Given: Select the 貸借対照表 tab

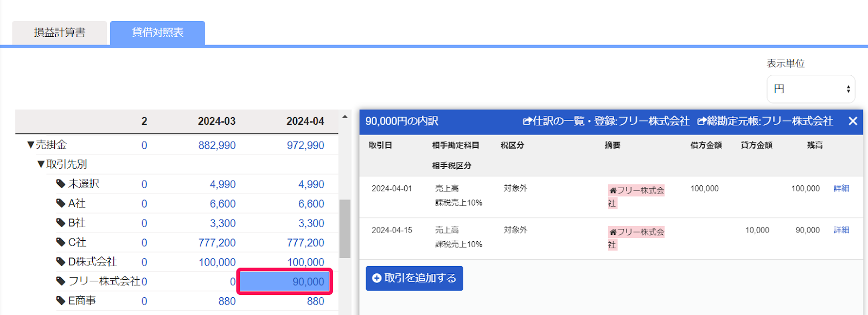Looking at the screenshot, I should click(x=157, y=33).
